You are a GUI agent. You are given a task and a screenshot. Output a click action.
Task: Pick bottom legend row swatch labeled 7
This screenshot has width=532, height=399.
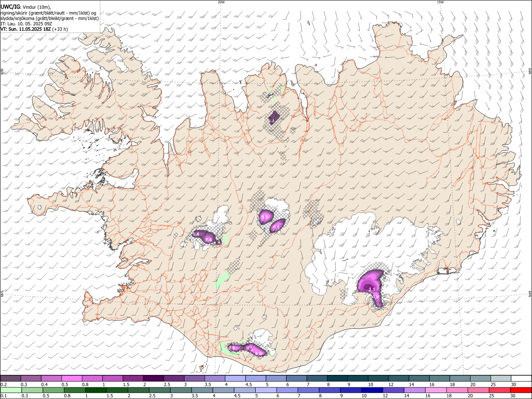[308, 390]
